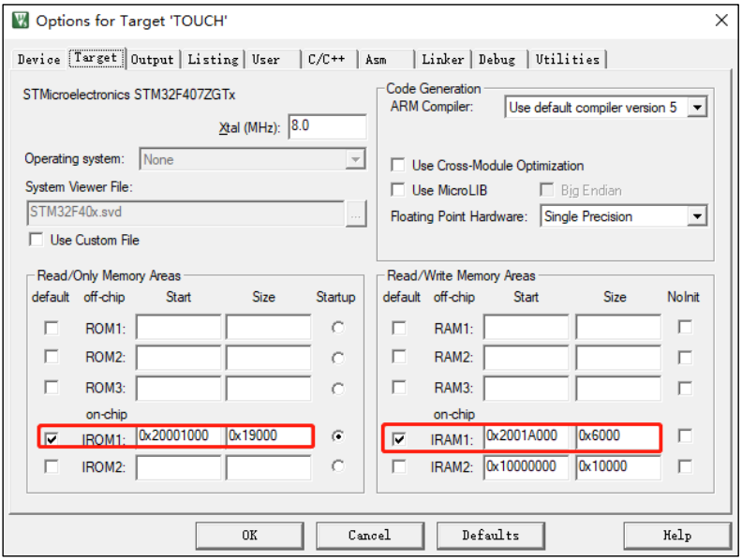Select ROM2 Startup radio button
Viewport: 742px width, 560px height.
click(338, 358)
